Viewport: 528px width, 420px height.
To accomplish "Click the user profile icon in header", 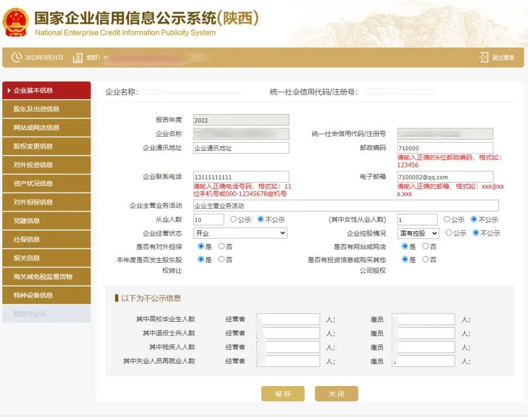I will (x=78, y=58).
